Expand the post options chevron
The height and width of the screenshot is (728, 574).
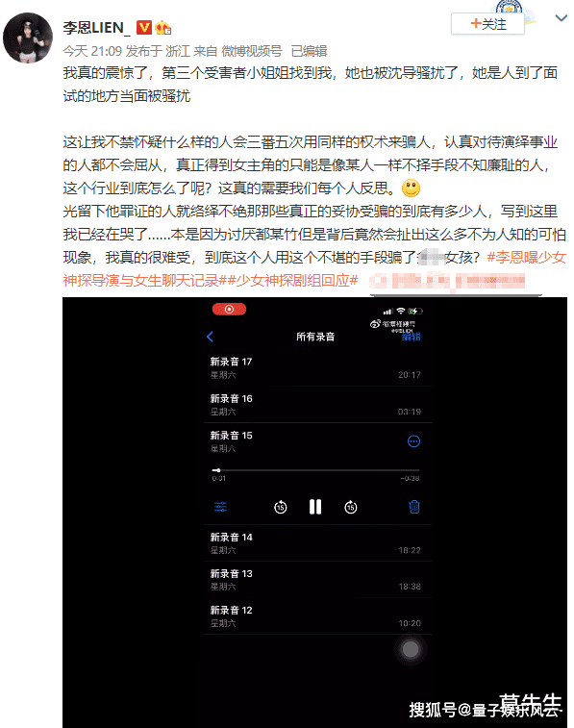click(x=561, y=18)
